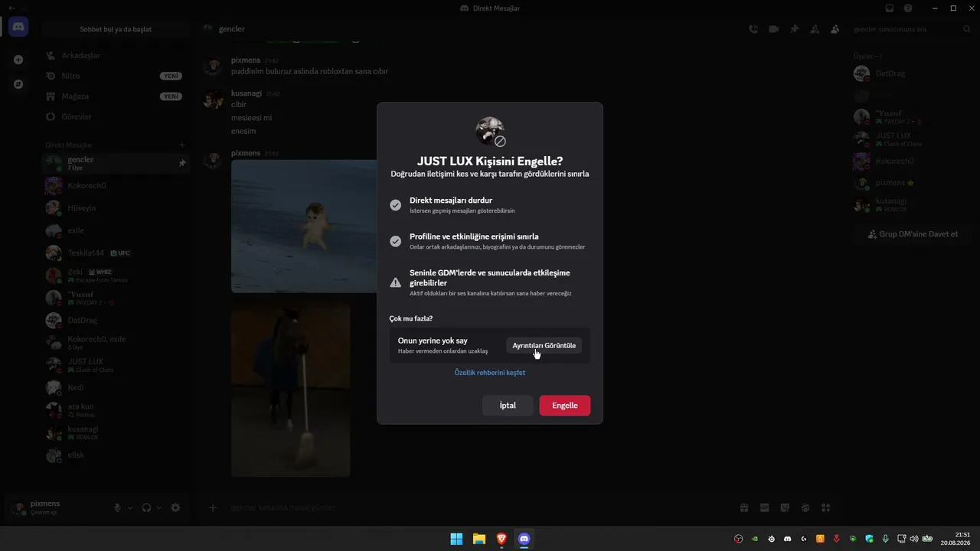This screenshot has height=551, width=980.
Task: Open User Settings gear icon
Action: coord(175,507)
